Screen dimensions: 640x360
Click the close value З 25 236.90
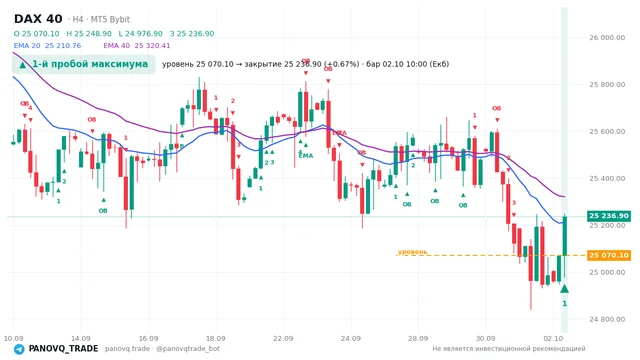click(x=192, y=33)
